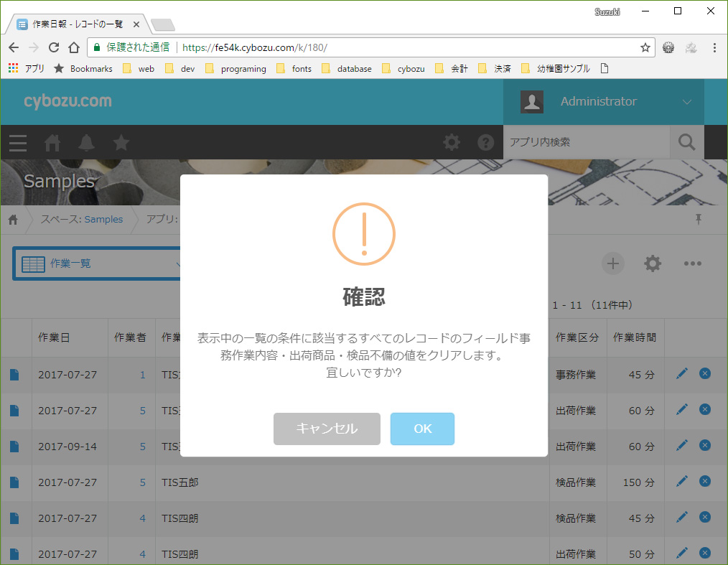This screenshot has height=565, width=728.
Task: Edit the 2017-09-14 record with pencil icon
Action: pyautogui.click(x=681, y=445)
